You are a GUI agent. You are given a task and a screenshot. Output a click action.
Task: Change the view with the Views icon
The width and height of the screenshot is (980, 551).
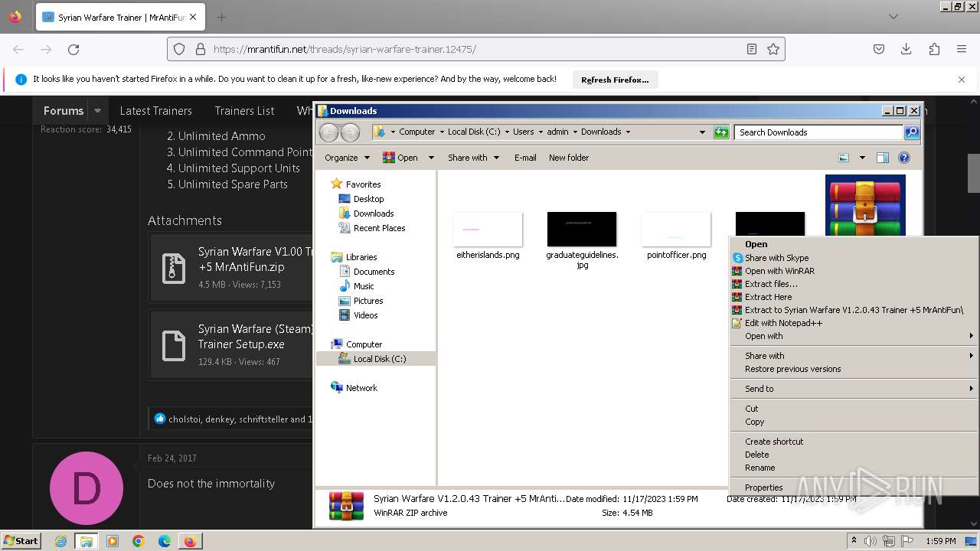point(844,158)
